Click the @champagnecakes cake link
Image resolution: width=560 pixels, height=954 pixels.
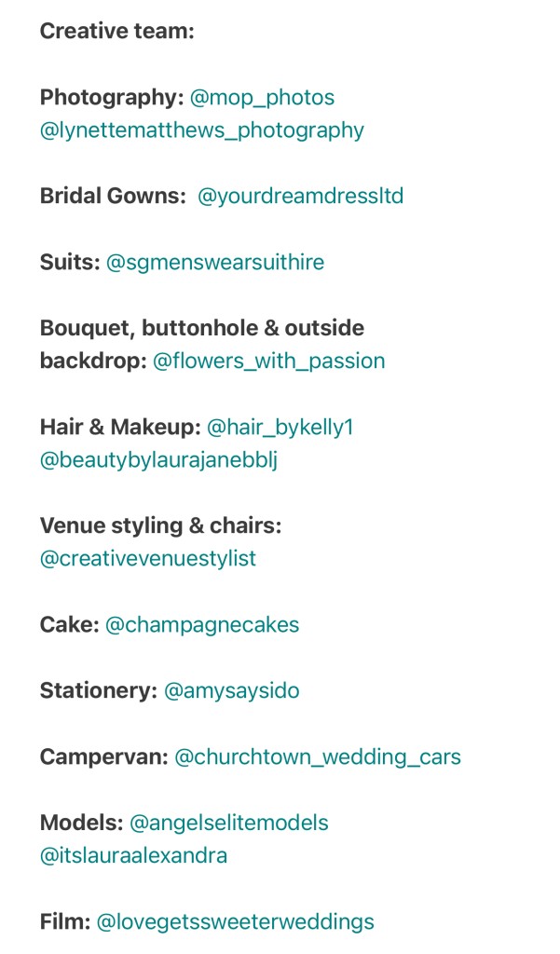click(x=202, y=625)
